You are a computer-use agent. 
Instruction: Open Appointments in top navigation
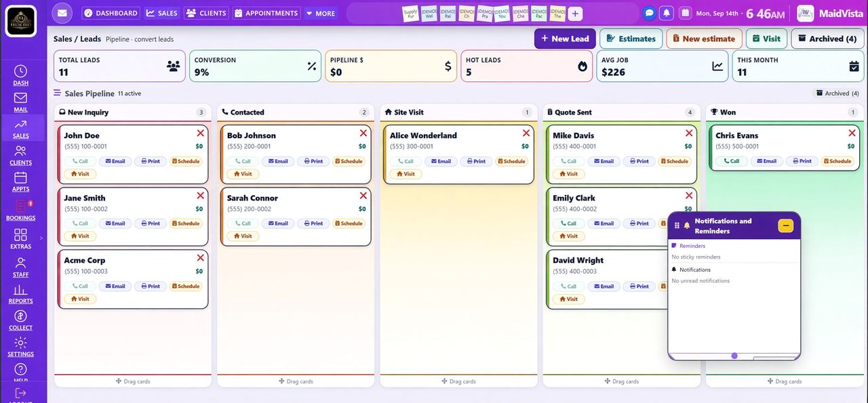266,13
